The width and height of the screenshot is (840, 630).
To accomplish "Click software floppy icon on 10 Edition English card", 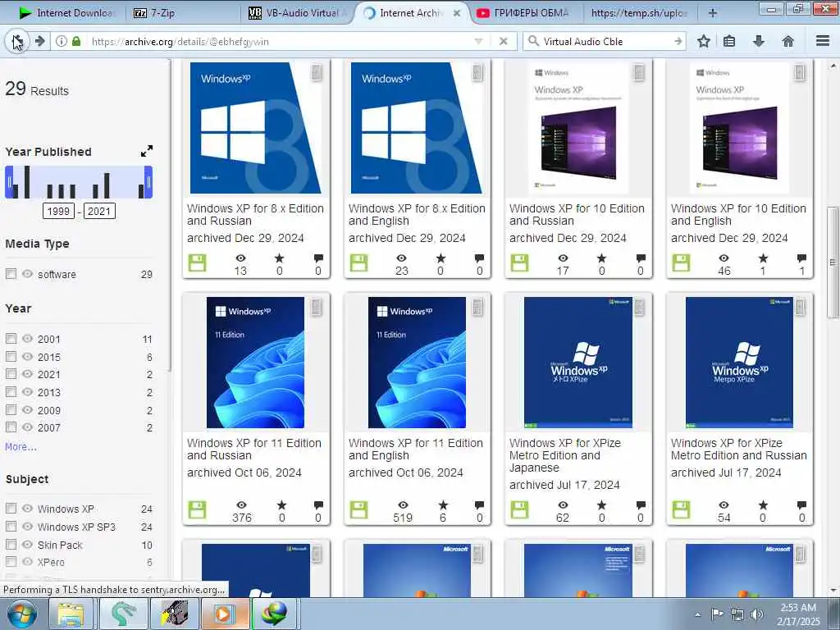I will point(681,263).
